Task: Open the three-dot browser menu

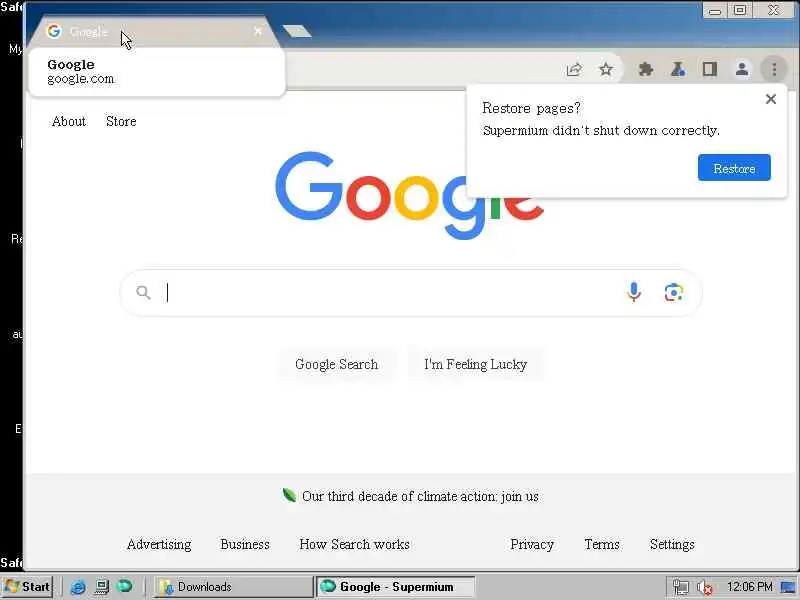Action: point(774,69)
